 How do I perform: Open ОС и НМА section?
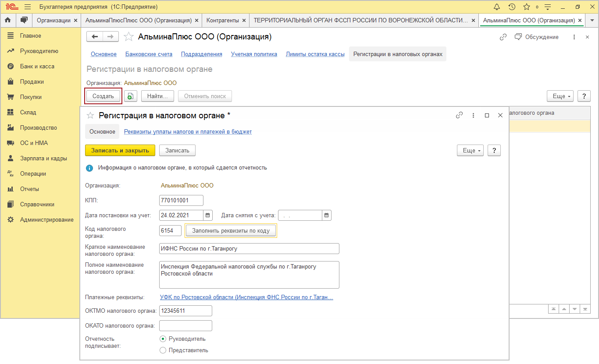[34, 143]
